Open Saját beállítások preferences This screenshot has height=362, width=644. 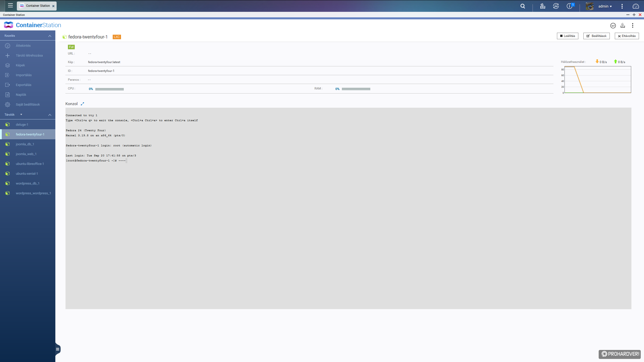[28, 104]
